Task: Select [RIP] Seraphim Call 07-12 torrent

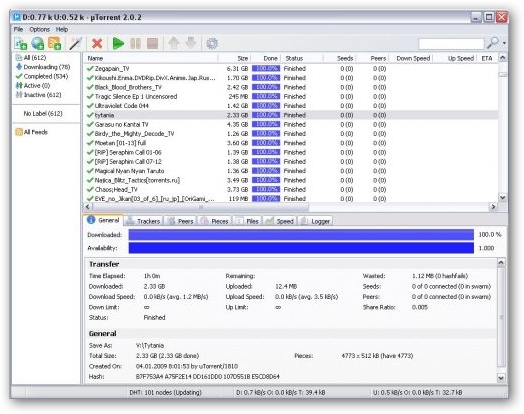Action: tap(291, 161)
